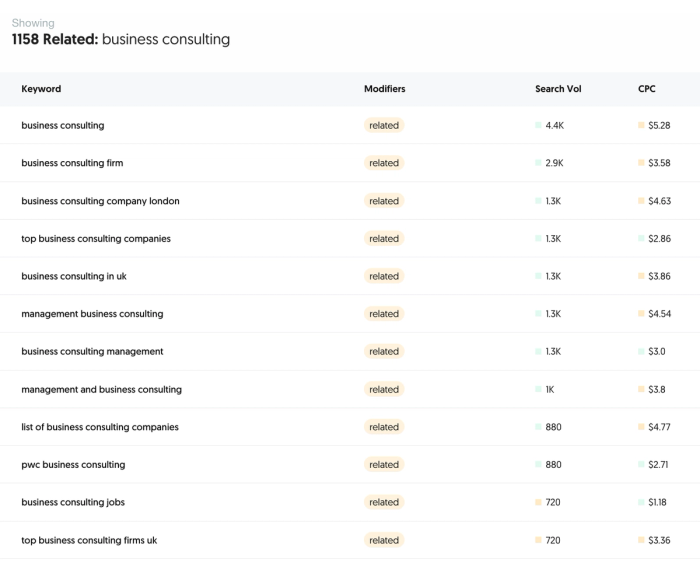The width and height of the screenshot is (700, 563).
Task: Open 'pwc business consulting' keyword
Action: pos(73,465)
